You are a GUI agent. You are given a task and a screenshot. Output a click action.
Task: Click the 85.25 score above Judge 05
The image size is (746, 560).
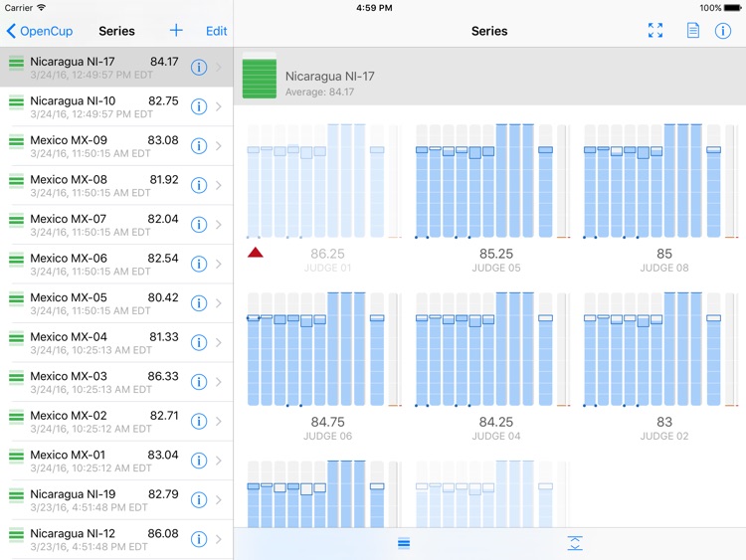pyautogui.click(x=496, y=254)
